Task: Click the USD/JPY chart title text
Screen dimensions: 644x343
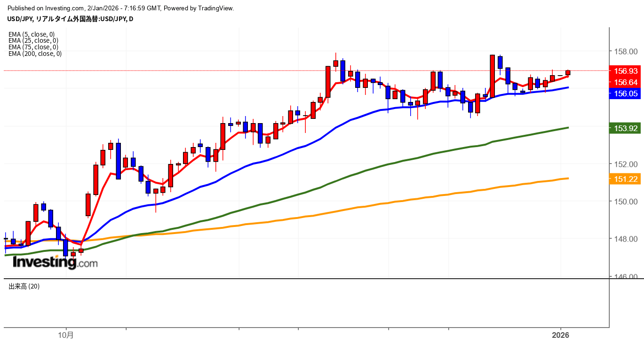Action: click(x=70, y=19)
